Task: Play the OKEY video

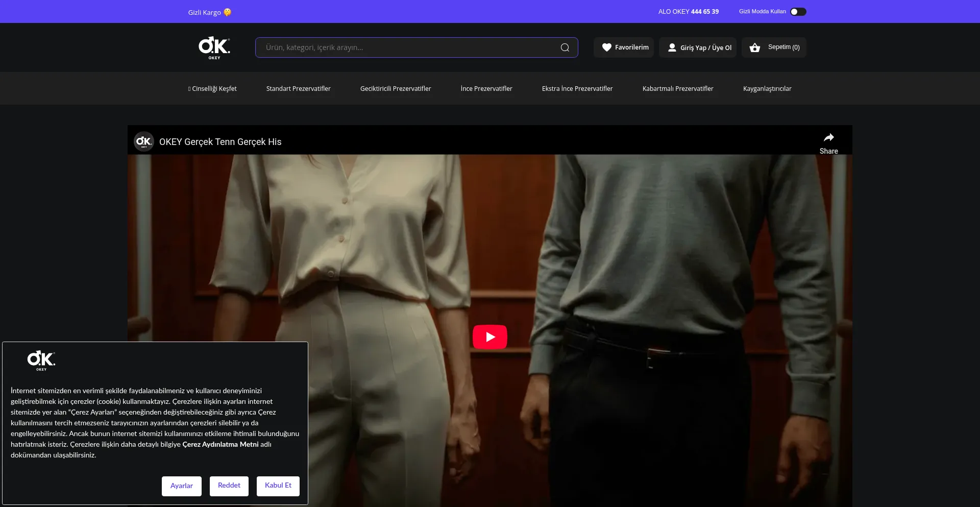Action: 489,337
